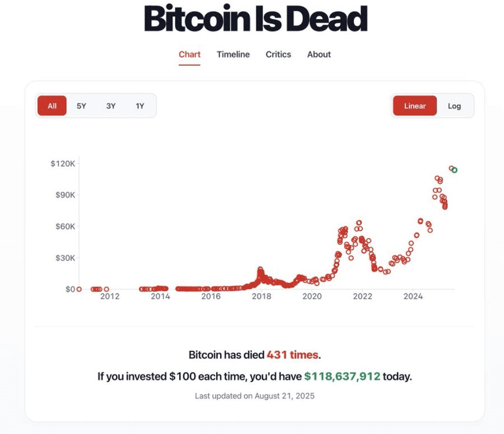Click the first data point at $0
Screen dimensions: 504x434
(x=79, y=289)
